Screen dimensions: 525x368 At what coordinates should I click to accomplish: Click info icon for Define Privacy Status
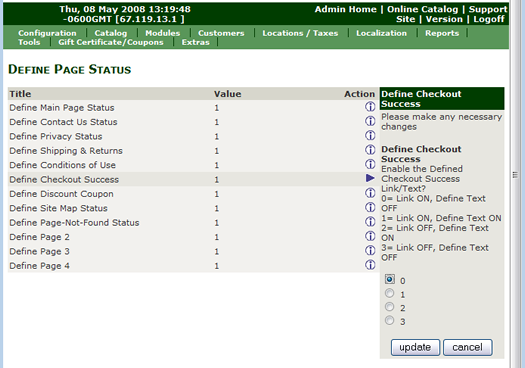370,136
